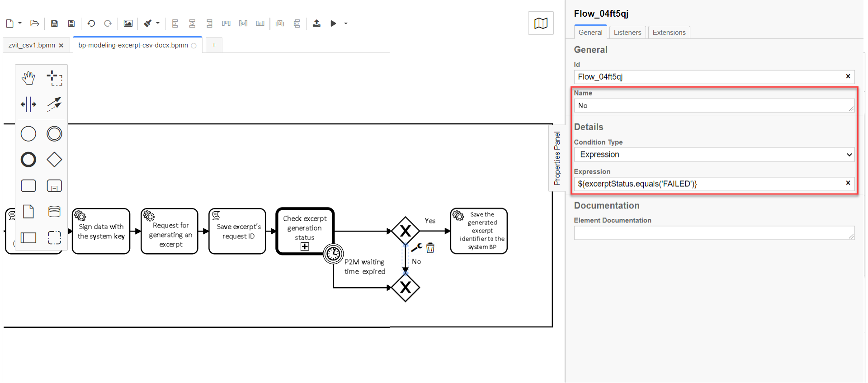868x383 pixels.
Task: Align selected elements to the bottom
Action: tap(260, 24)
